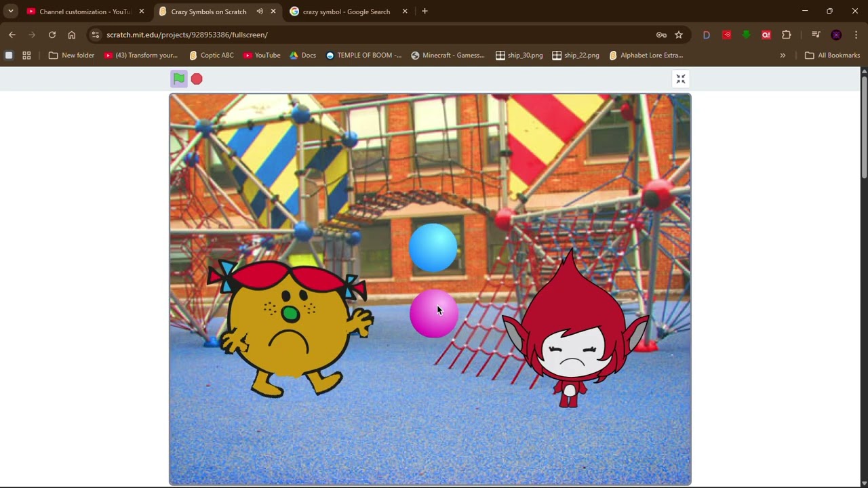Select the Crazy Symbols on Scratch tab
The image size is (868, 488).
[x=209, y=12]
